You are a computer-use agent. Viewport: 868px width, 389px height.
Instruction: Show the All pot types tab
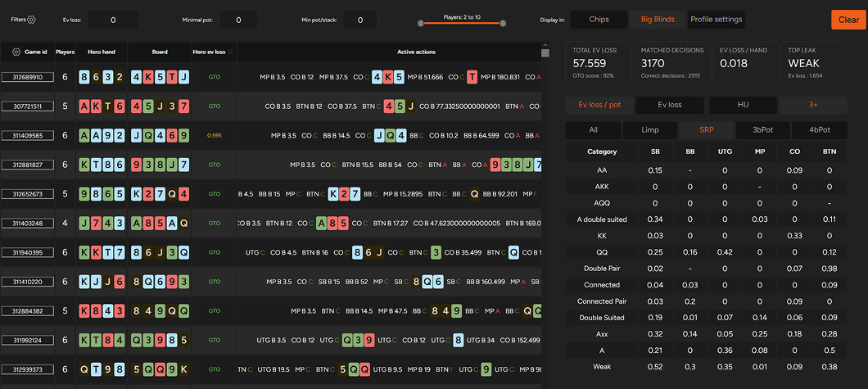[593, 130]
